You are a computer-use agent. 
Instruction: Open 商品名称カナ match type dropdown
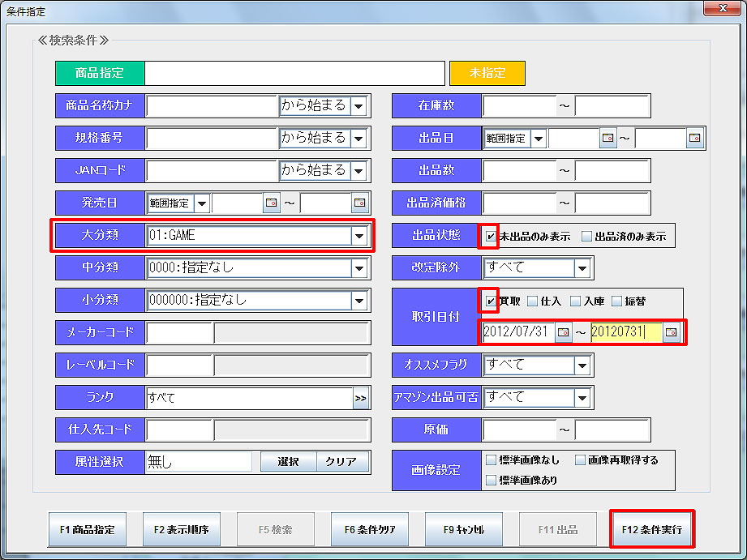click(x=359, y=105)
